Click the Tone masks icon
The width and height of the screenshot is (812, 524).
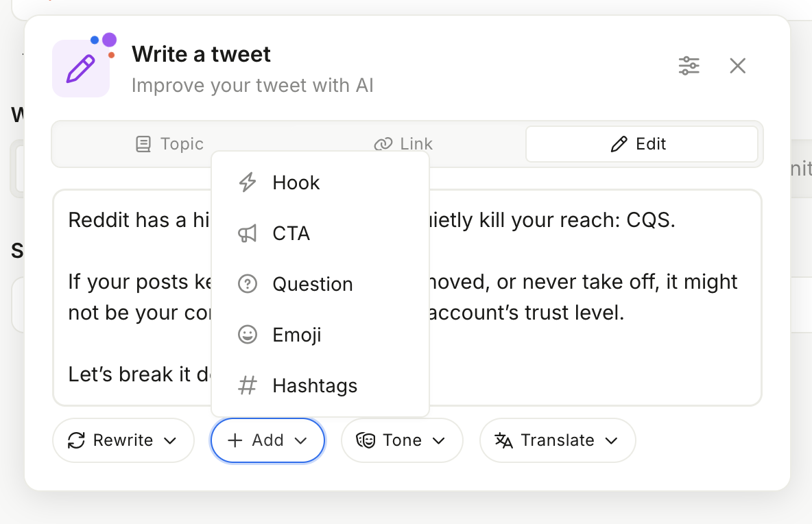[x=366, y=440]
